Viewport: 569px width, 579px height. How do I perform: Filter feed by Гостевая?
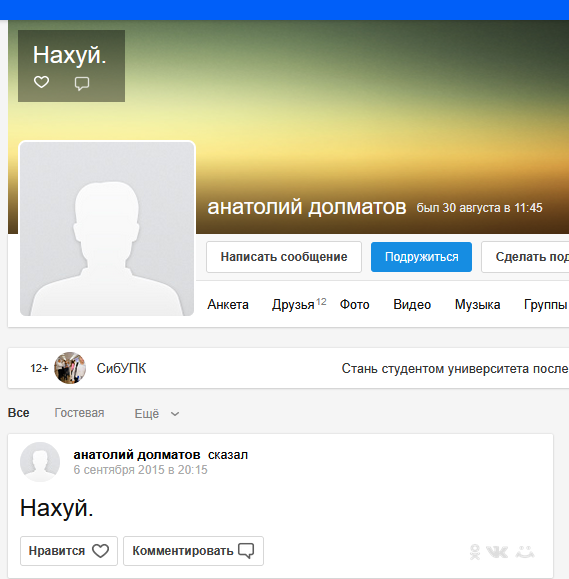click(79, 413)
